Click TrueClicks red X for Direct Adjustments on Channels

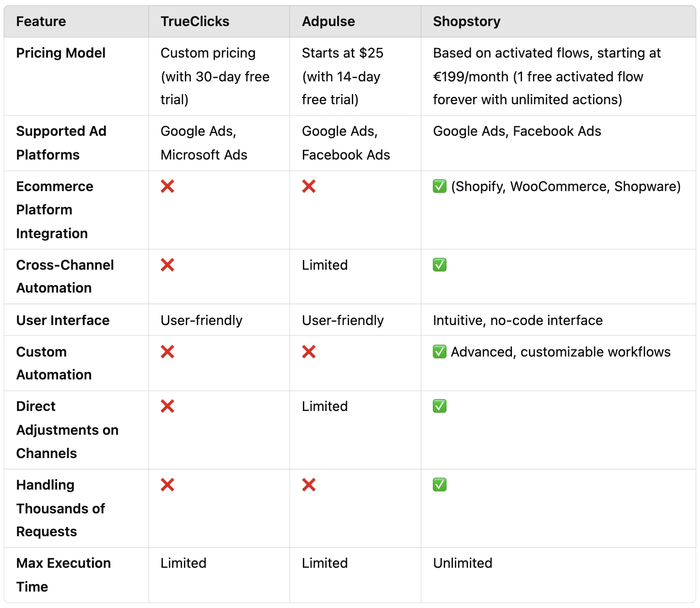167,406
